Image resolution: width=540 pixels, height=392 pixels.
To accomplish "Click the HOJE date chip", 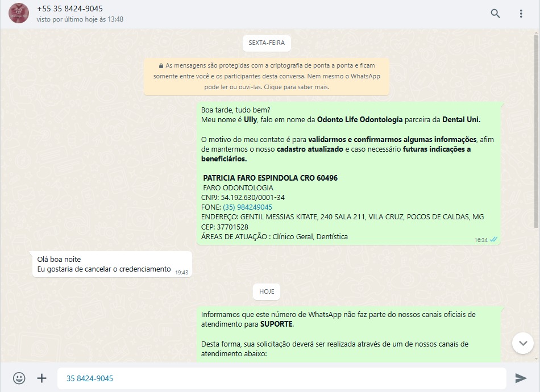I will [x=267, y=291].
